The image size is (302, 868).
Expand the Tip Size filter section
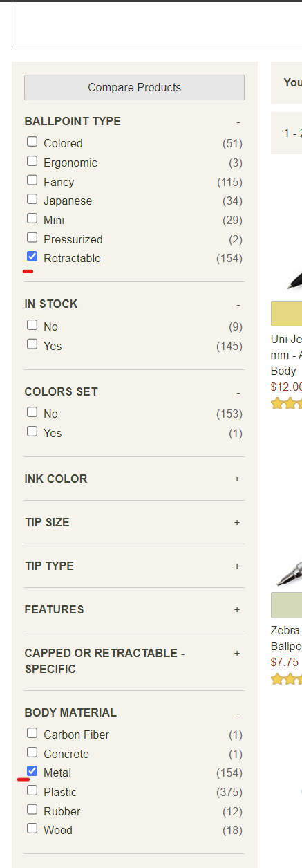237,522
